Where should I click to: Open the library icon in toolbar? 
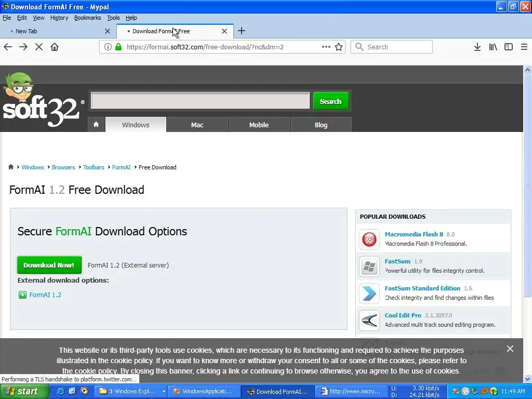tap(493, 47)
